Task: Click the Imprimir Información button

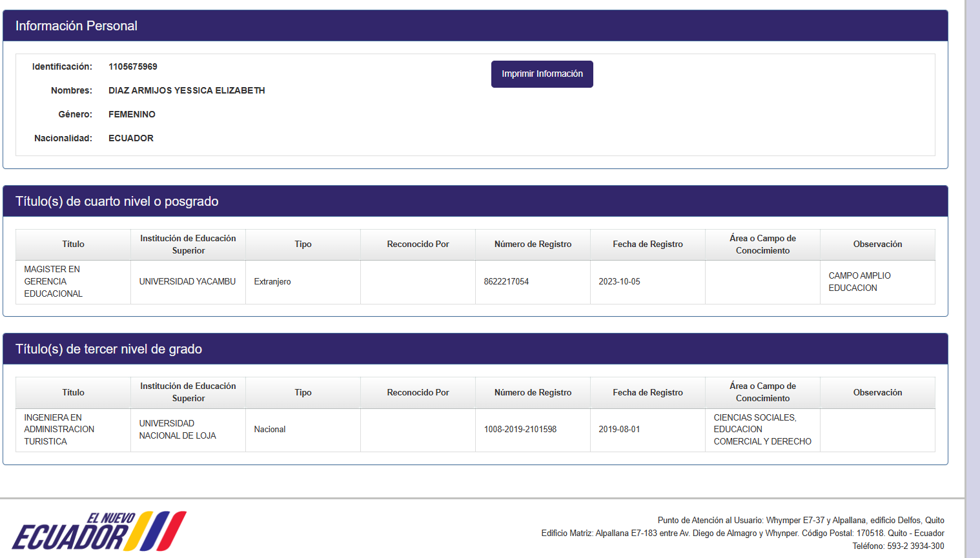Action: (542, 74)
